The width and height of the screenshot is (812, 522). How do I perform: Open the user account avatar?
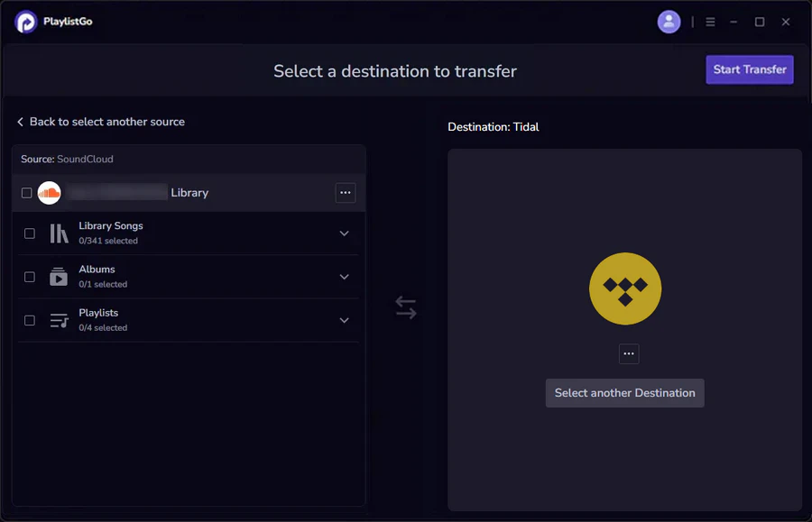coord(669,22)
